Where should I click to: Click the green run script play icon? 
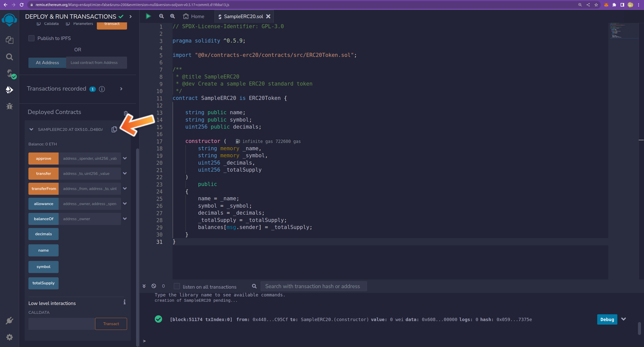click(148, 16)
